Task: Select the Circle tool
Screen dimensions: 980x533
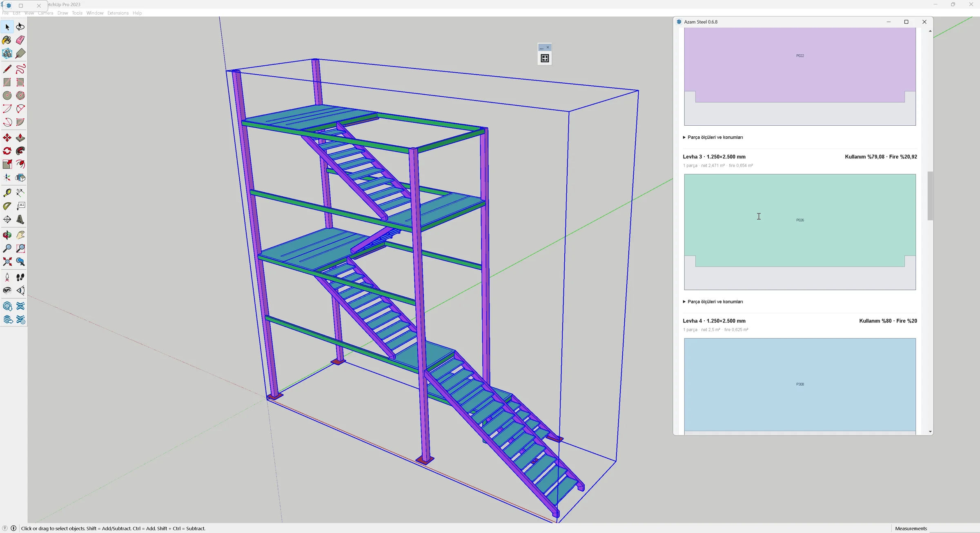Action: pyautogui.click(x=7, y=95)
